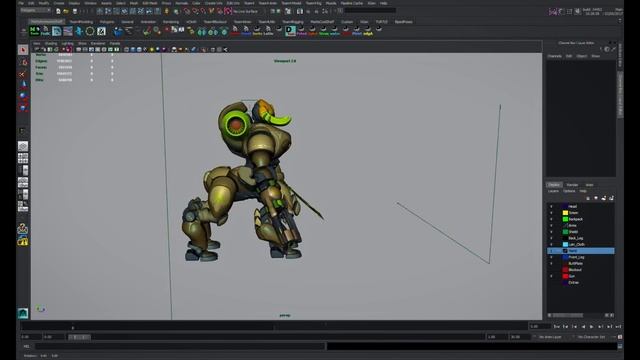Image resolution: width=640 pixels, height=360 pixels.
Task: Open the Layers menu in layer editor
Action: 553,191
